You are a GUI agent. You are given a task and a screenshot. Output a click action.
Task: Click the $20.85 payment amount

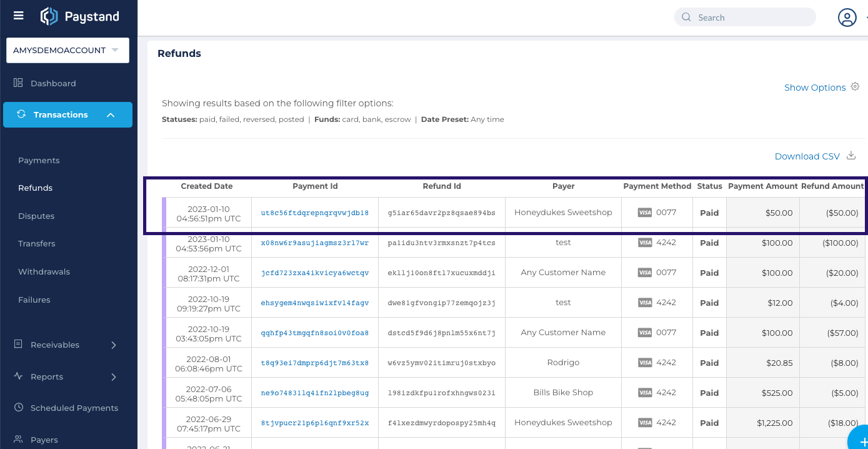point(779,363)
